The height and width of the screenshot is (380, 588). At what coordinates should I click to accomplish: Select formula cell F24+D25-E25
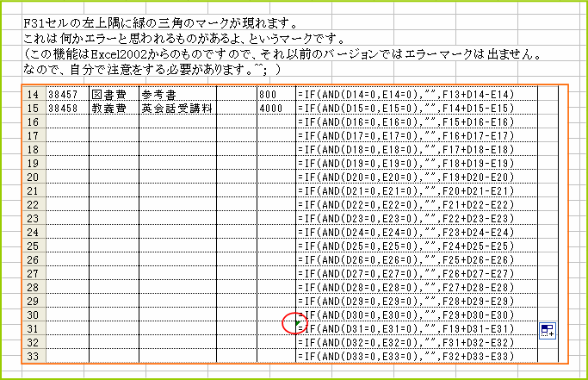(417, 246)
